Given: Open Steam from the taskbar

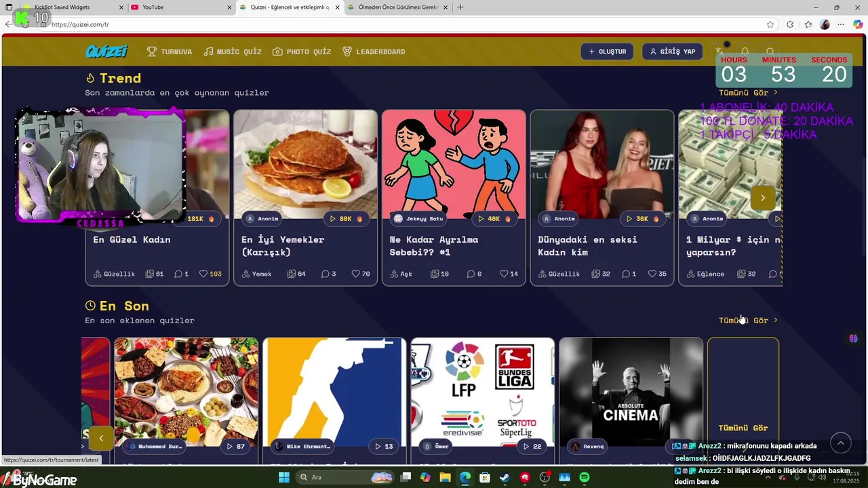Looking at the screenshot, I should click(x=505, y=477).
